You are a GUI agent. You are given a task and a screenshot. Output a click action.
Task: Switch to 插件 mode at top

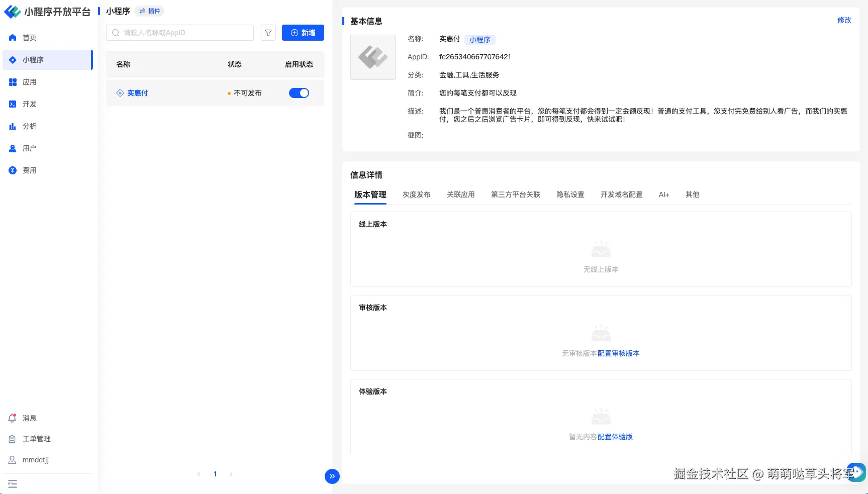(149, 11)
